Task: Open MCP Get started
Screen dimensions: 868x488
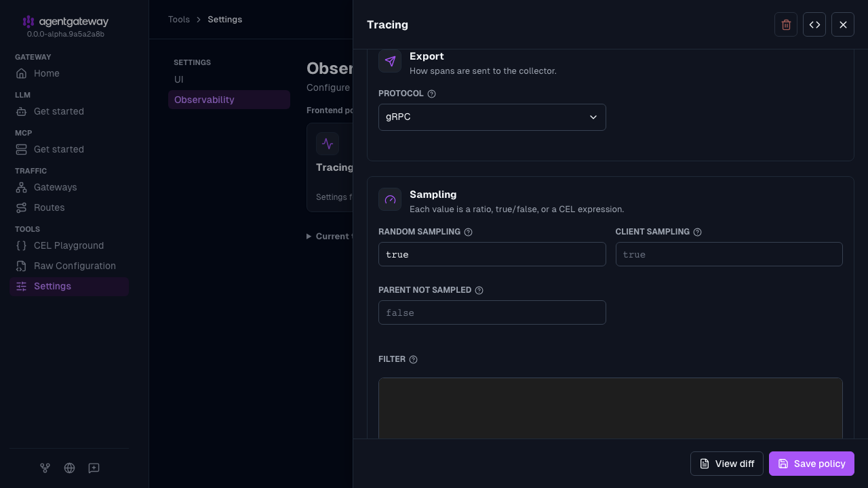Action: pyautogui.click(x=69, y=149)
